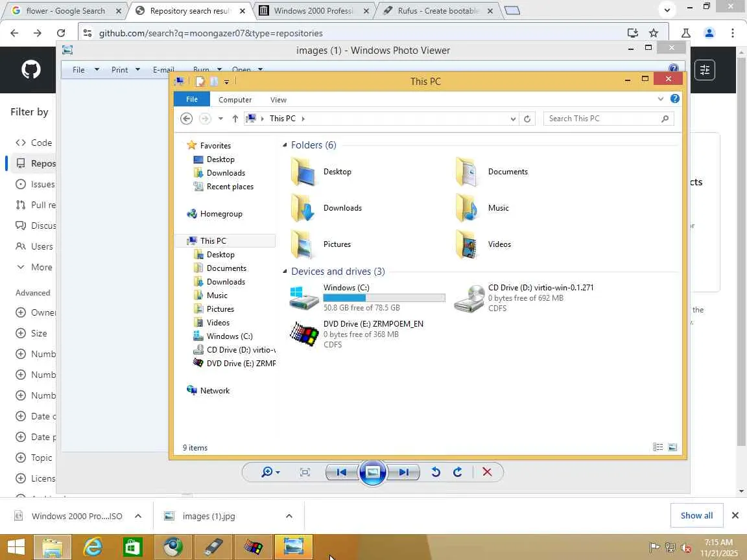Select Recent places under Favorites
Screen dimensions: 747x560
pyautogui.click(x=224, y=187)
